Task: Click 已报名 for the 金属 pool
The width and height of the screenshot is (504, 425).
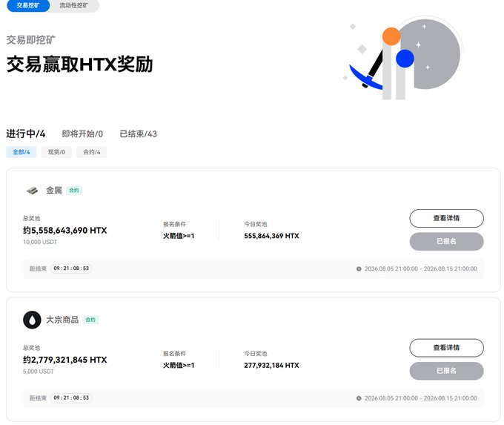Action: coord(446,241)
